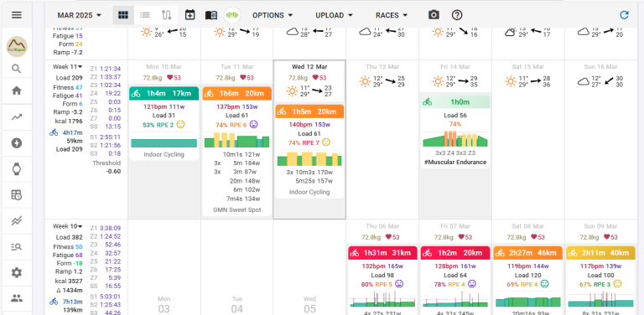Open Wed 12 Mar 1h5m 20km ride

click(309, 111)
